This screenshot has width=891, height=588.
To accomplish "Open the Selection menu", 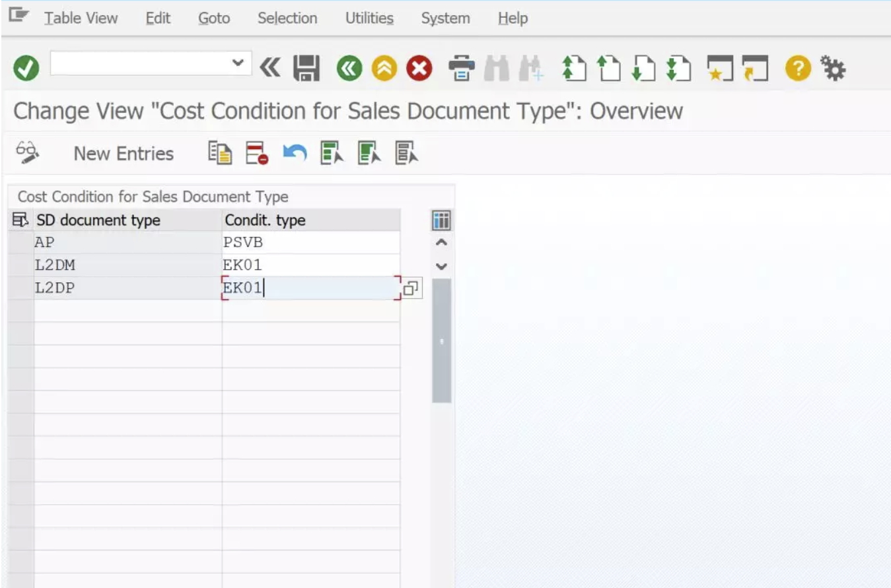I will coord(287,18).
